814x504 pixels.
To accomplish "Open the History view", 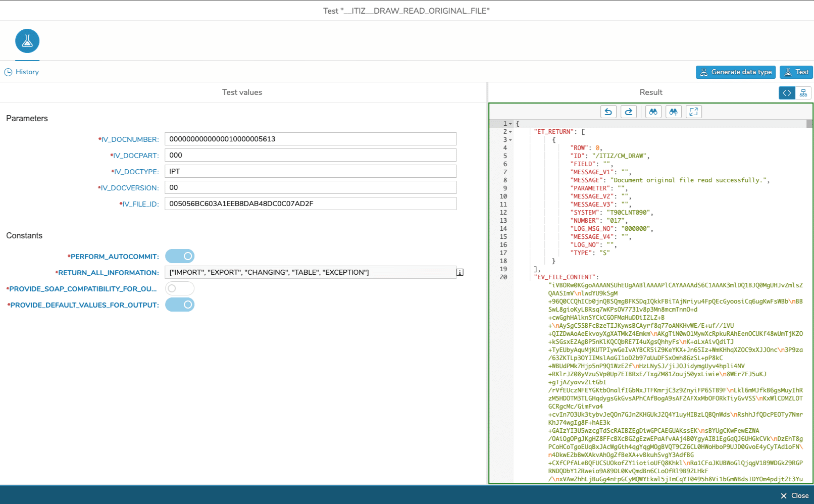I will pos(21,72).
